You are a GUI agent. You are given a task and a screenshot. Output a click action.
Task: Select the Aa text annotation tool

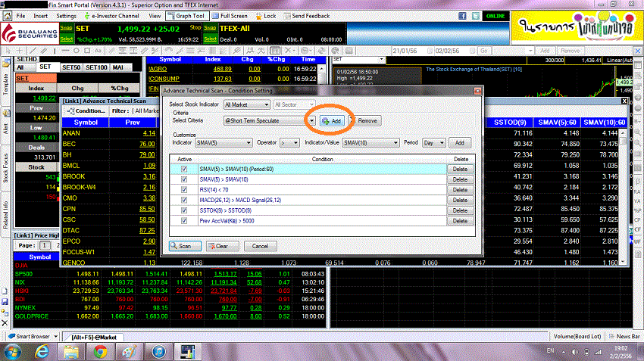98,51
